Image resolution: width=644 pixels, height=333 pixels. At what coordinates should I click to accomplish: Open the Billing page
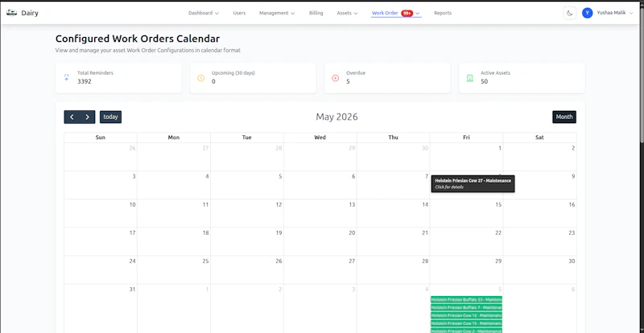pos(316,13)
